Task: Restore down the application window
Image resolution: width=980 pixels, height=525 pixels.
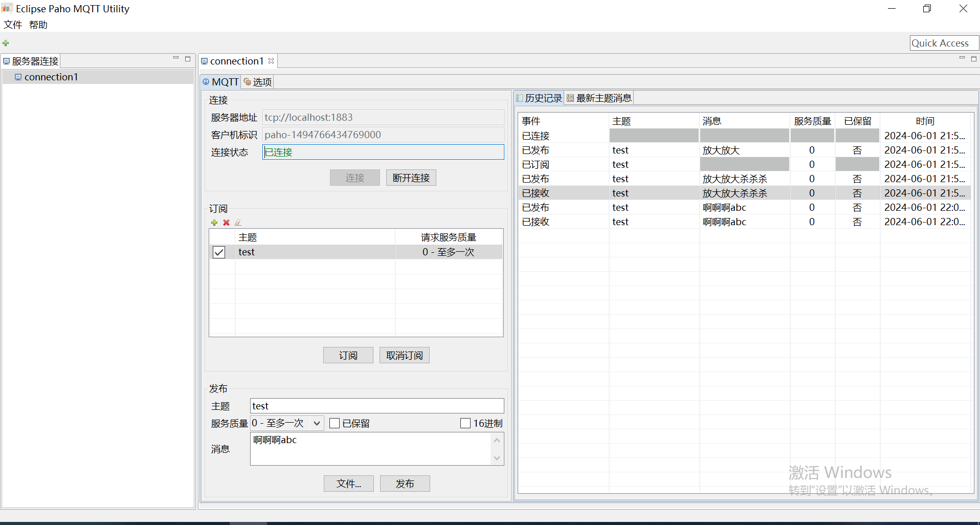Action: tap(927, 9)
